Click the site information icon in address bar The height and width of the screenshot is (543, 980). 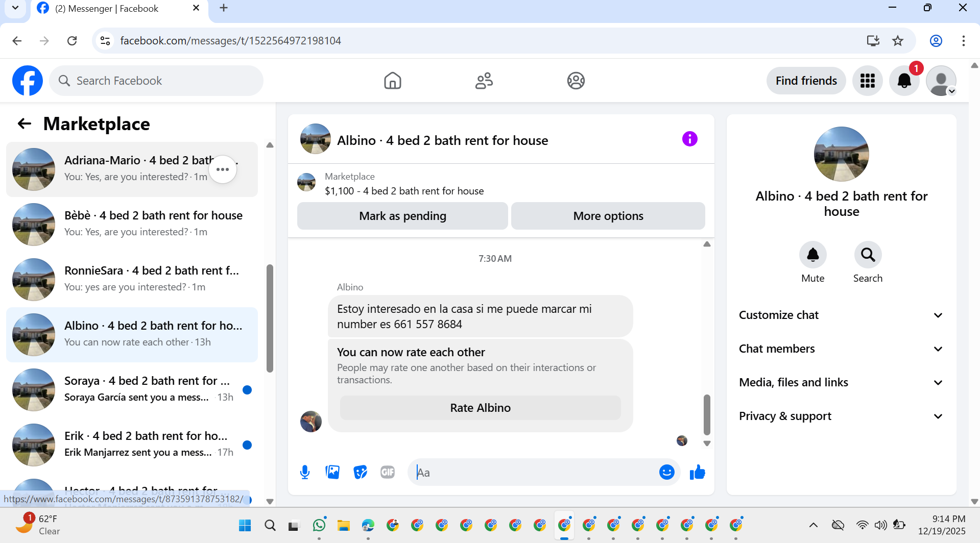point(105,41)
